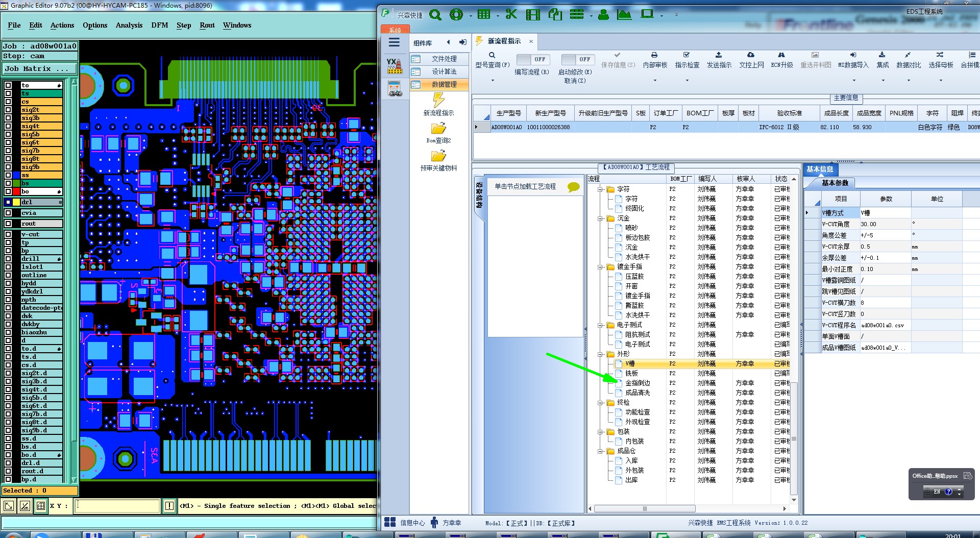The width and height of the screenshot is (980, 538).
Task: Click the red color swatch beside bo layer
Action: [x=16, y=191]
